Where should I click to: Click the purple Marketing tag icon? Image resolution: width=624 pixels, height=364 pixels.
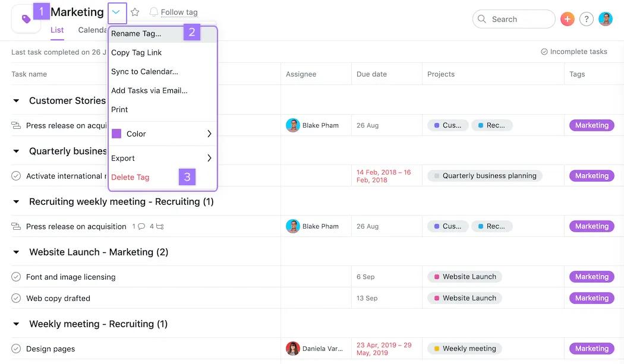pyautogui.click(x=26, y=19)
